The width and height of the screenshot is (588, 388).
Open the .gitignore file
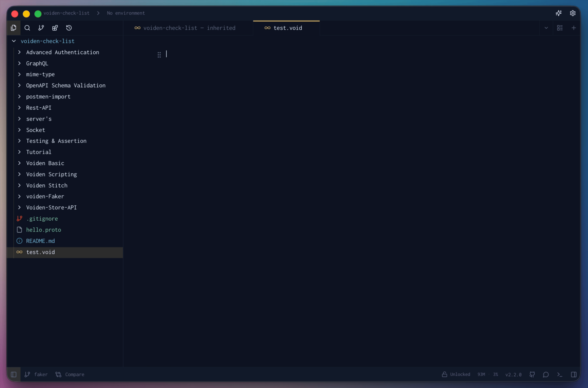(65, 219)
